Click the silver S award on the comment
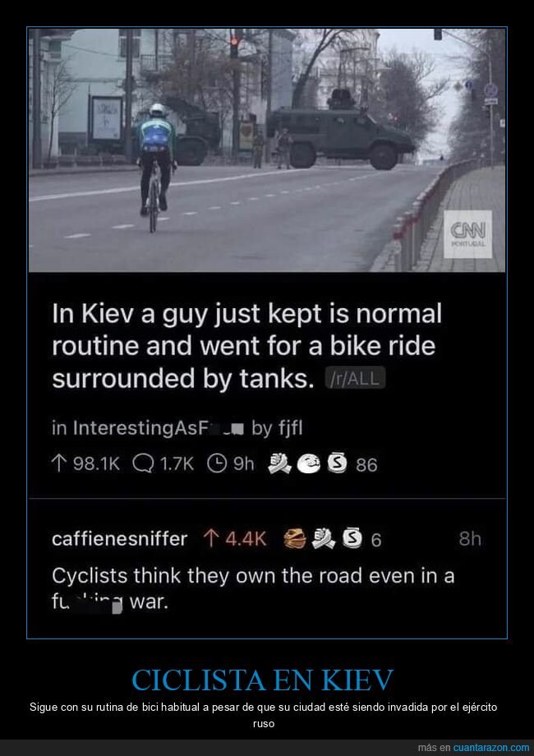534x756 pixels. [352, 538]
